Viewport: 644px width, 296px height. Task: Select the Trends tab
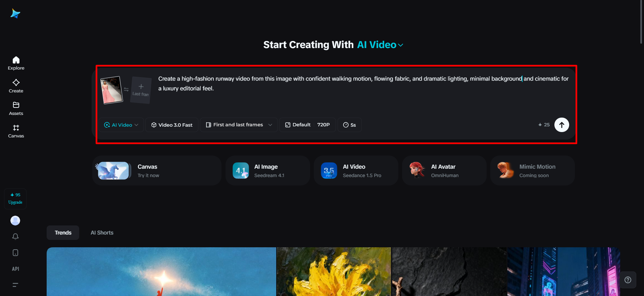(x=63, y=232)
